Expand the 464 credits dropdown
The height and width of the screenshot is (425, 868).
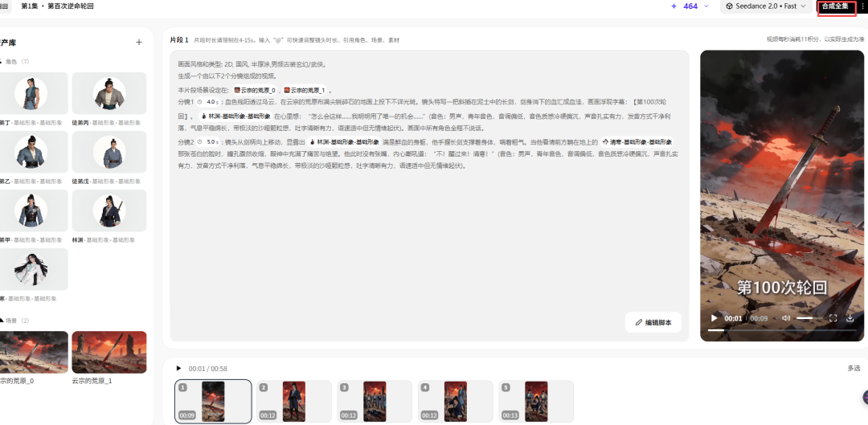(x=707, y=6)
